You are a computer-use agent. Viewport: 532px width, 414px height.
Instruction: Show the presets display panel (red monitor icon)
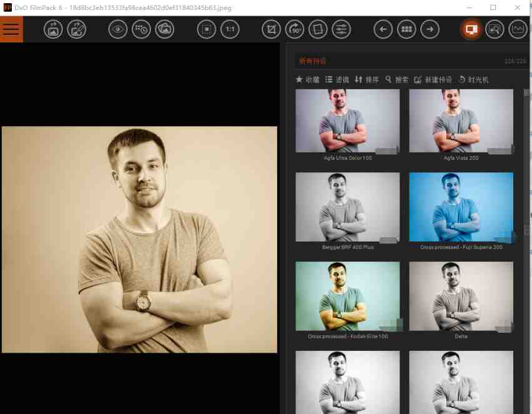(471, 29)
